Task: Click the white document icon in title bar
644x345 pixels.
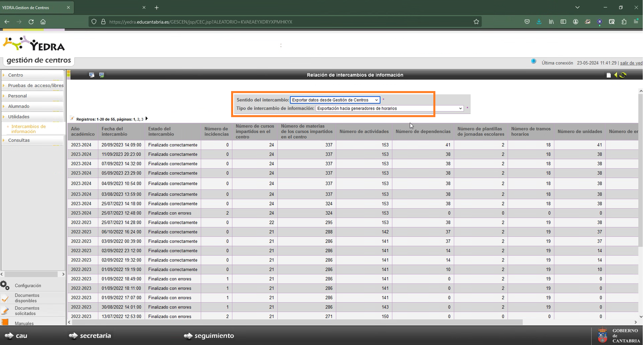Action: point(609,75)
